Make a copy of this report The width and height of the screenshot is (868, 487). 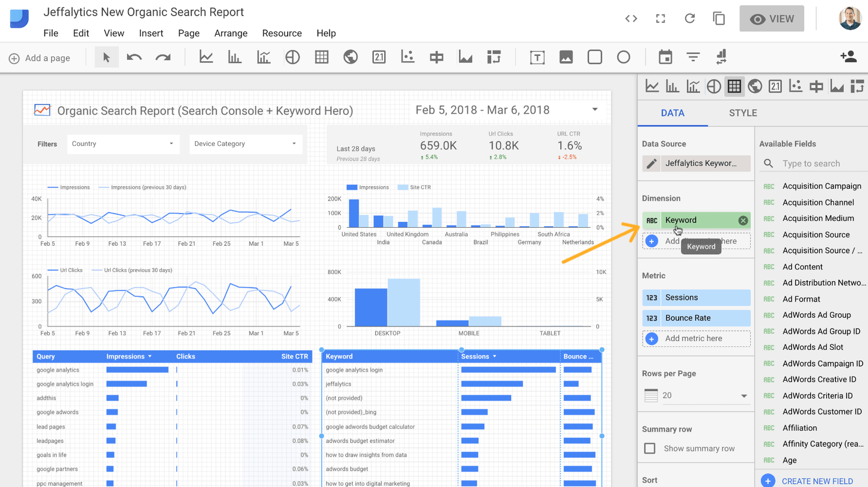coord(719,18)
